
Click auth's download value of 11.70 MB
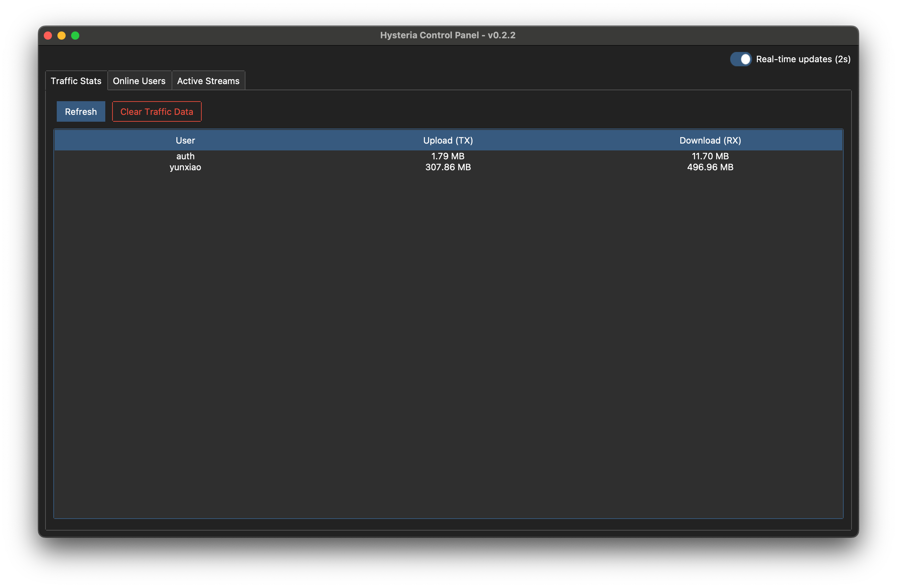coord(710,156)
